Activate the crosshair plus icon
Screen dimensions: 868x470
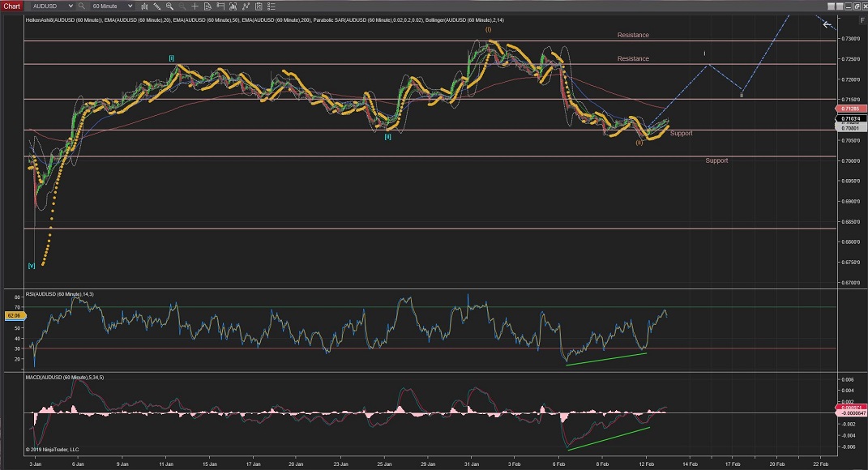[195, 6]
